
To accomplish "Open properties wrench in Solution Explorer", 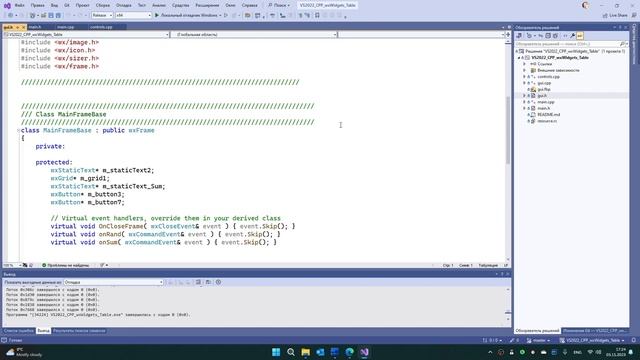I will (573, 36).
